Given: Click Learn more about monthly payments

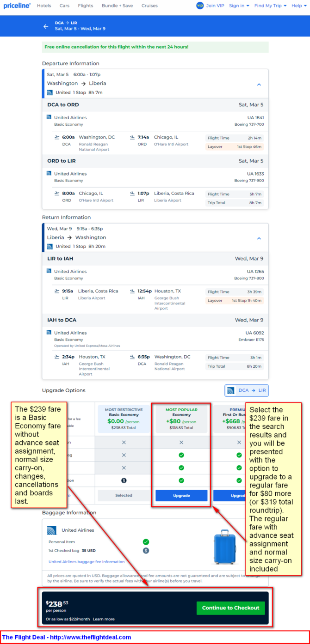Looking at the screenshot, I should pos(104,619).
